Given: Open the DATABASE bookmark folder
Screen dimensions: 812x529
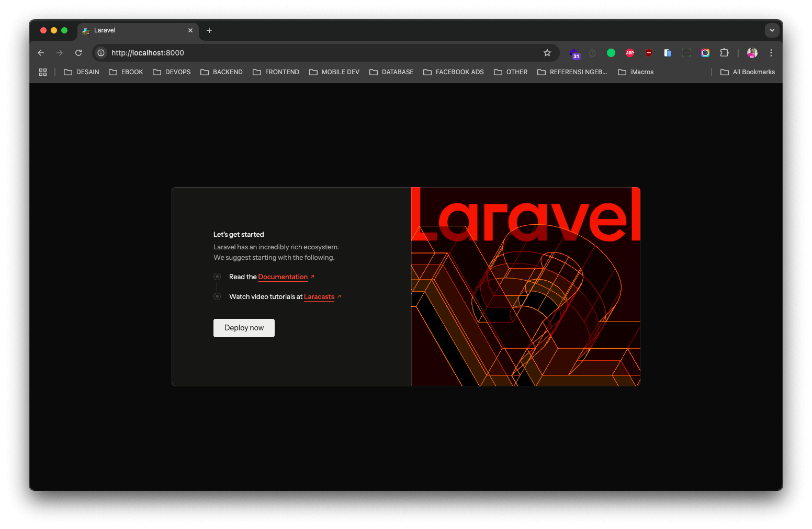Looking at the screenshot, I should [391, 72].
